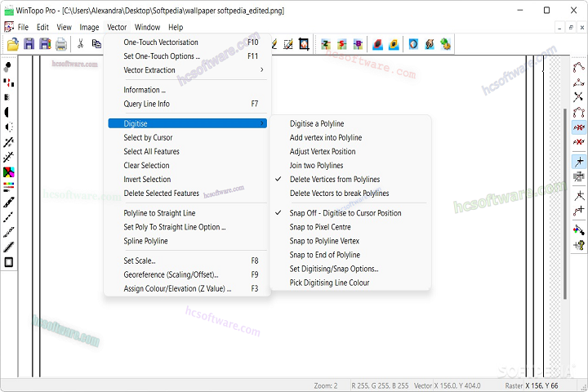
Task: Open the Window menu
Action: click(147, 27)
